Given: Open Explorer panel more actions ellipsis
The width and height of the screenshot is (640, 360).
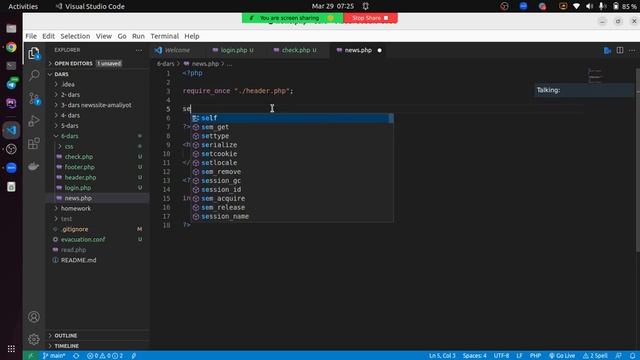Looking at the screenshot, I should pos(139,50).
